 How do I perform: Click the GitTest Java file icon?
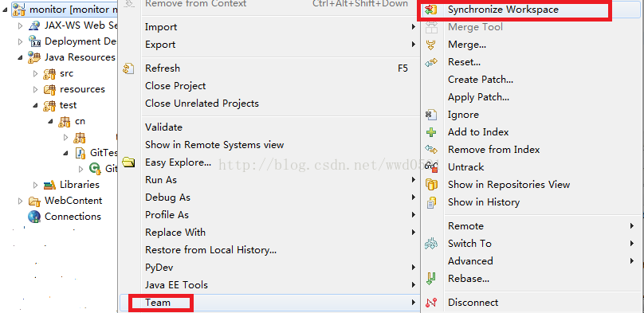(80, 153)
